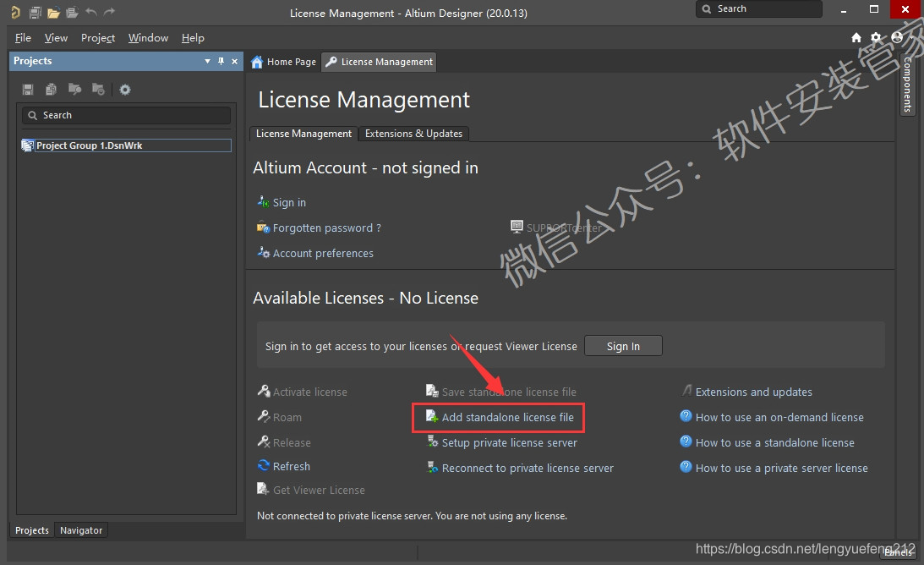Click the Add standalone license file icon
The height and width of the screenshot is (565, 924).
point(432,416)
